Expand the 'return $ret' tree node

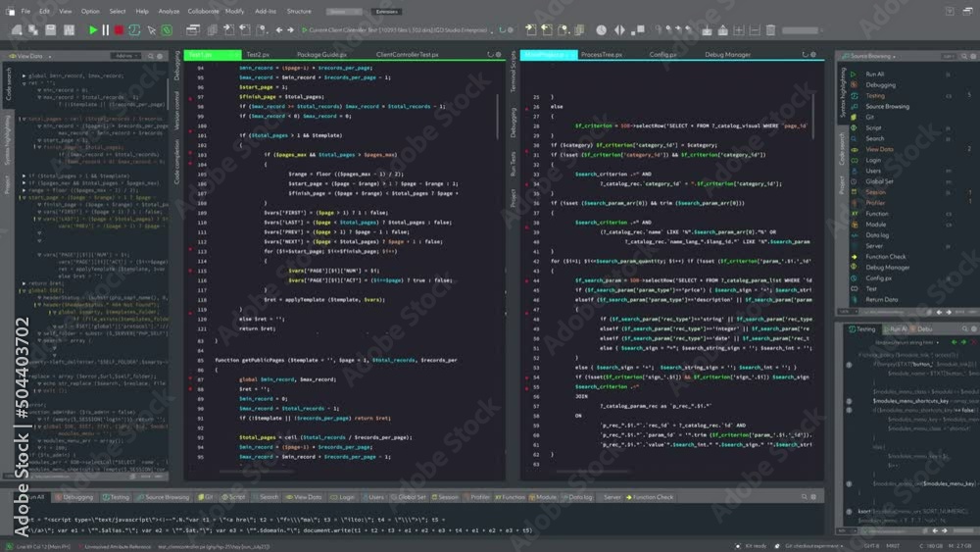24,283
